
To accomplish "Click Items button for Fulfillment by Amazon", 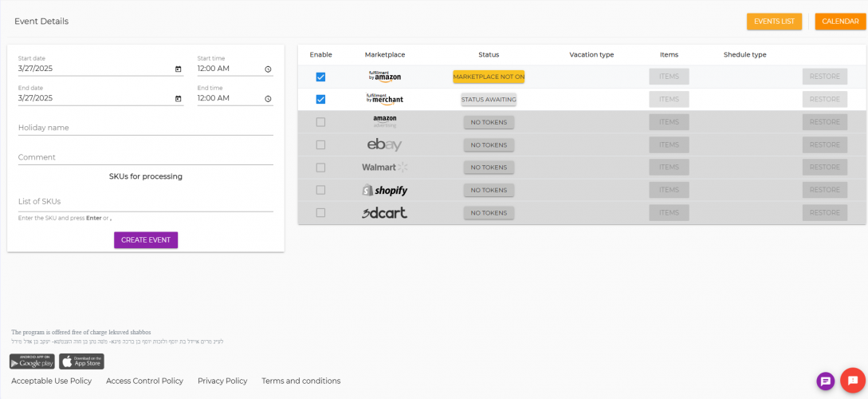I will 669,77.
